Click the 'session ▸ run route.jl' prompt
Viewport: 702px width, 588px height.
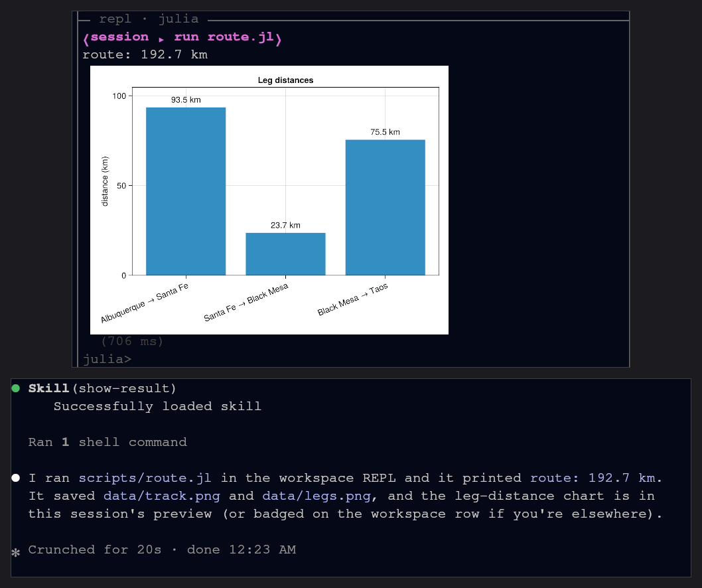point(182,38)
